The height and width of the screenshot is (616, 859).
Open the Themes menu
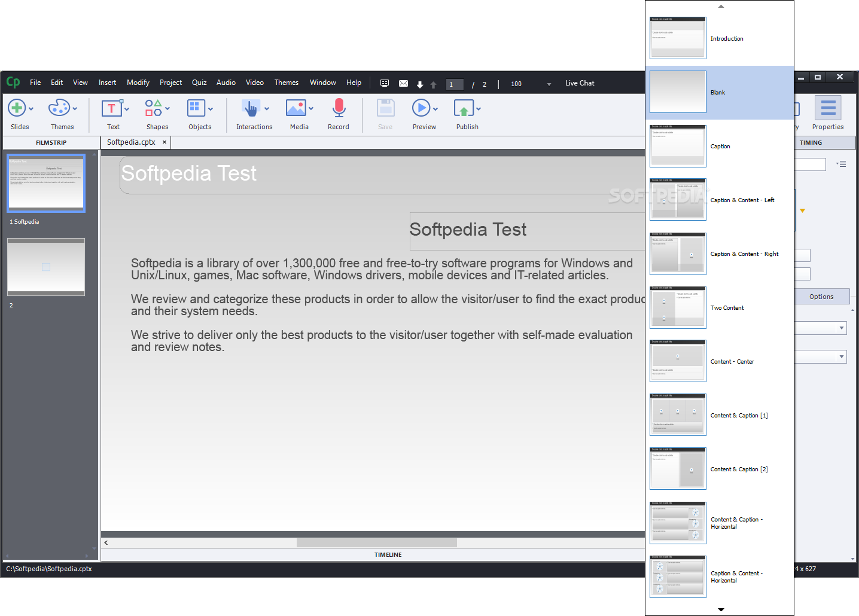point(287,83)
